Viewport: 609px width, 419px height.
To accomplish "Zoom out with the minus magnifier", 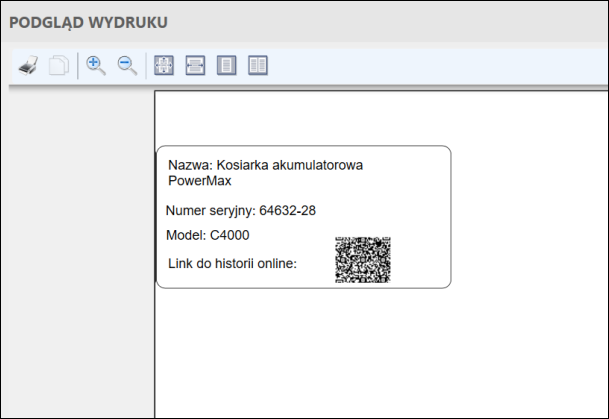I will click(x=127, y=65).
